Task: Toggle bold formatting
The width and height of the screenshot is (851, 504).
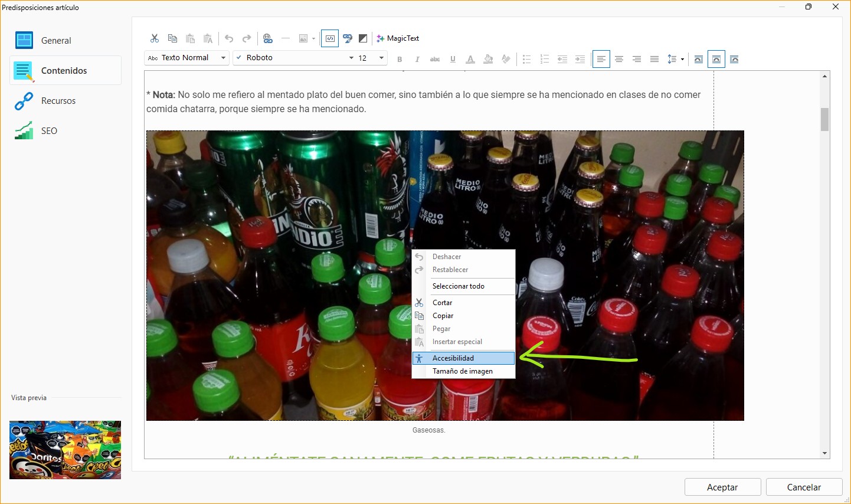Action: click(x=400, y=59)
